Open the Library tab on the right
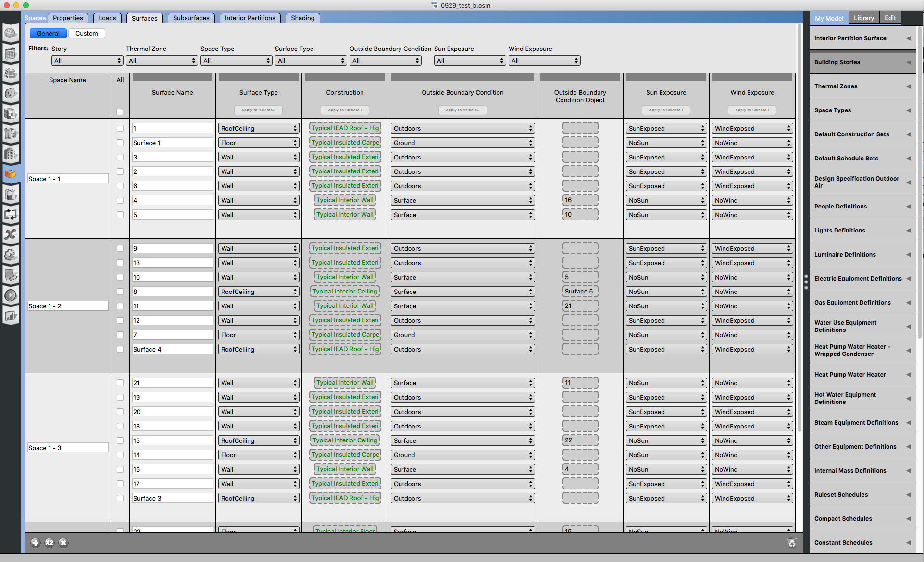This screenshot has height=562, width=924. (x=863, y=18)
